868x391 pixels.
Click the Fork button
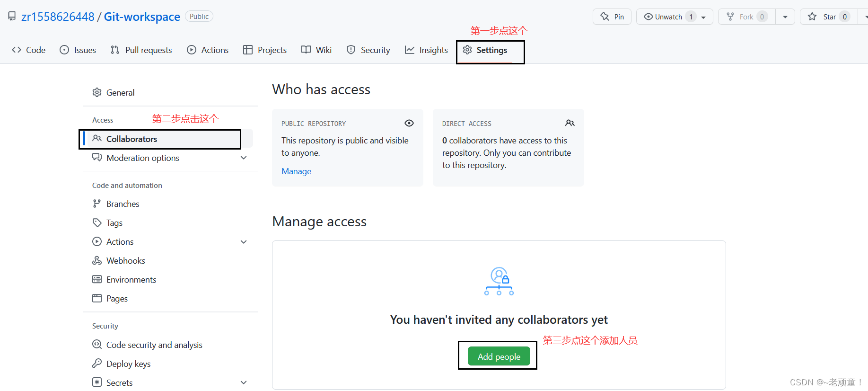click(747, 17)
